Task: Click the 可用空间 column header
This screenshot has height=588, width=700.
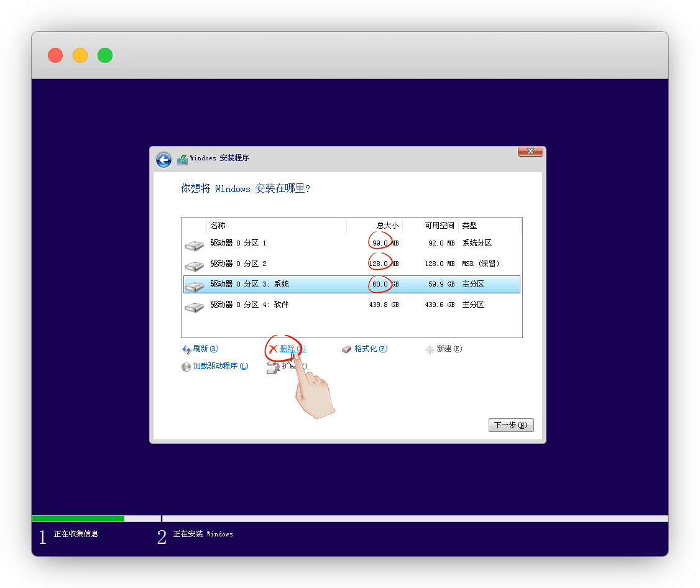Action: (x=430, y=225)
